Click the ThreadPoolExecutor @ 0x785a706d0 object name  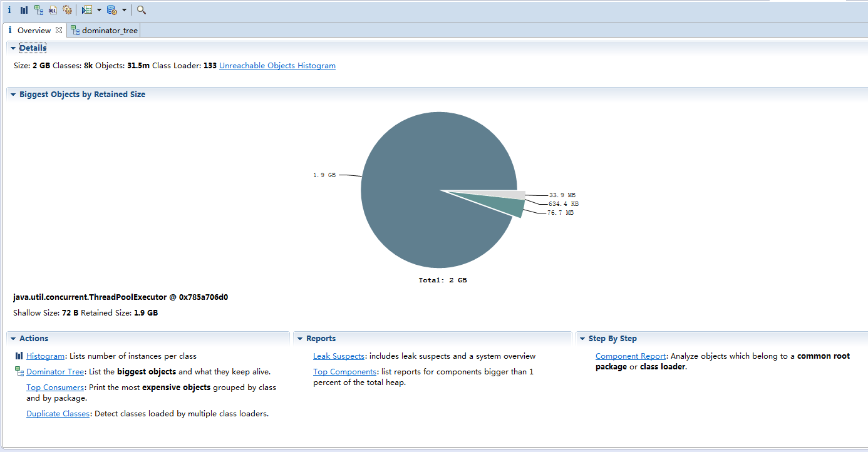(120, 297)
